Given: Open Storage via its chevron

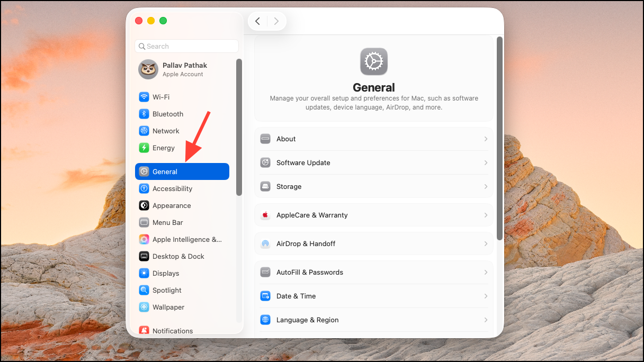Looking at the screenshot, I should pyautogui.click(x=486, y=186).
